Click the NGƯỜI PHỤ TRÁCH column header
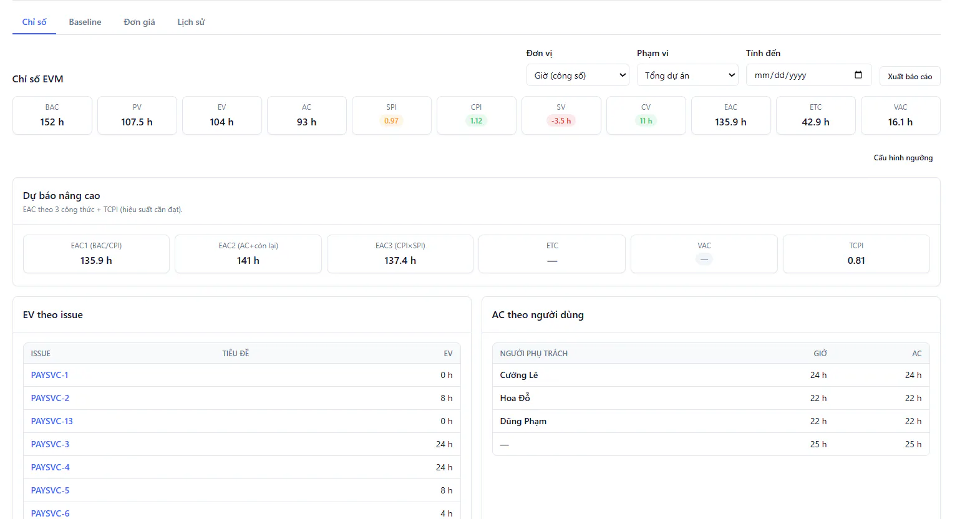This screenshot has width=980, height=519. (533, 354)
